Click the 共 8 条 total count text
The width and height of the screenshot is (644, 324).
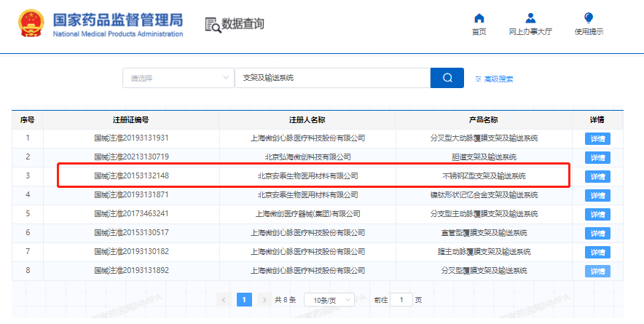click(x=286, y=300)
